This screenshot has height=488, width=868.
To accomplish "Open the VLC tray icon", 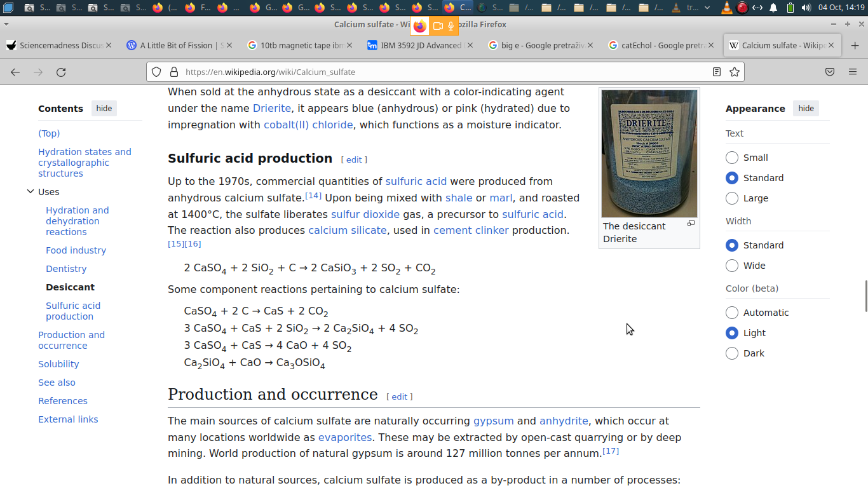I will (x=726, y=8).
